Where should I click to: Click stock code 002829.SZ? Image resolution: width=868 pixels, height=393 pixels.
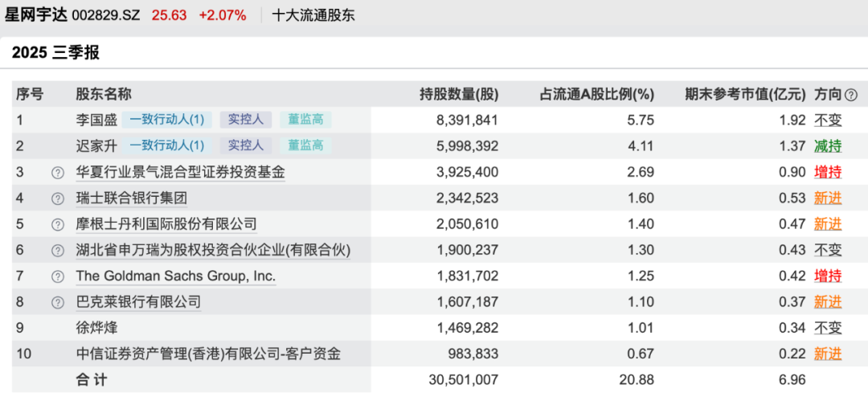coord(106,15)
